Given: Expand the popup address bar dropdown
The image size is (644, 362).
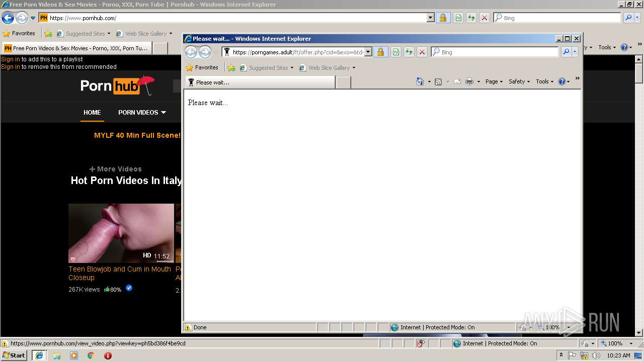Looking at the screenshot, I should coord(368,52).
